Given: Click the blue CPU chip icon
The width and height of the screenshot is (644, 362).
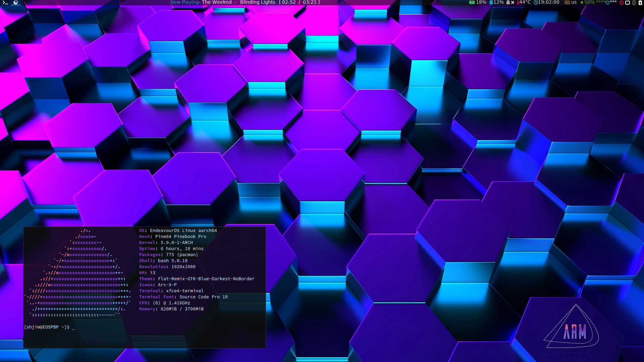Looking at the screenshot, I should pyautogui.click(x=491, y=2).
